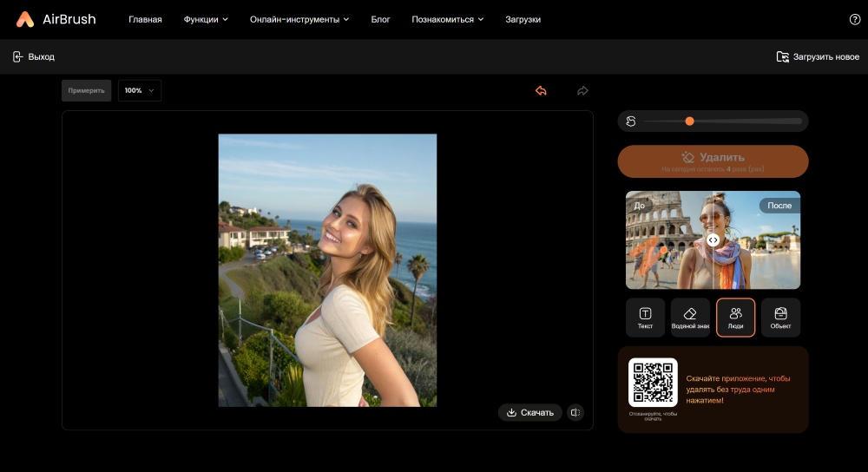Open help question mark icon
Viewport: 868px width, 472px height.
pos(854,19)
